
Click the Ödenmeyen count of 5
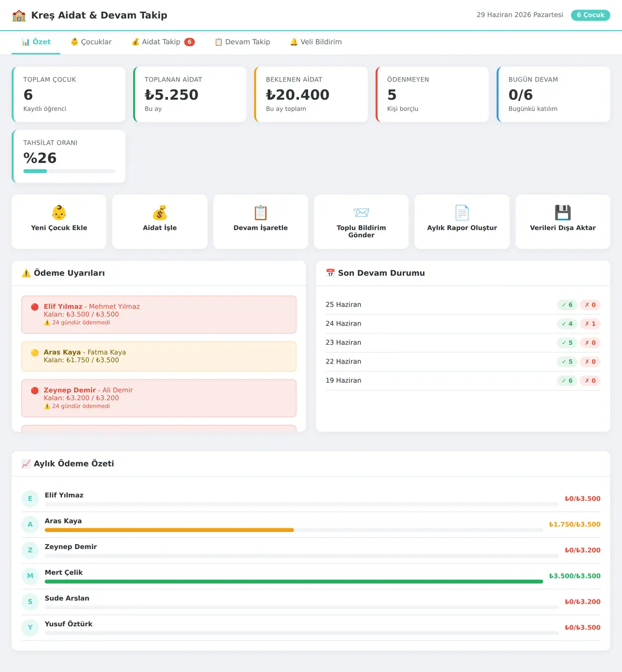pos(392,95)
